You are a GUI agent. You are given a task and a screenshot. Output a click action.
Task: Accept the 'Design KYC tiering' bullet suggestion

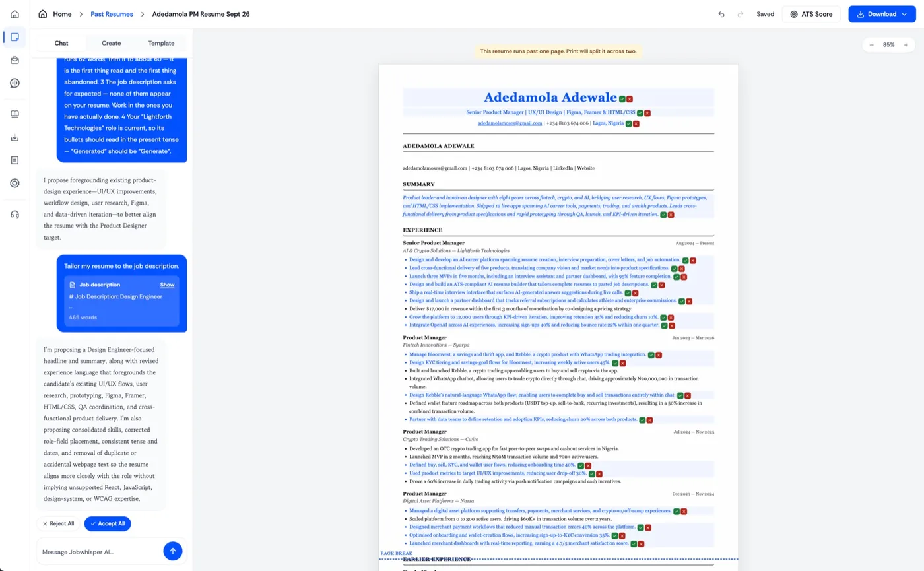(x=615, y=363)
